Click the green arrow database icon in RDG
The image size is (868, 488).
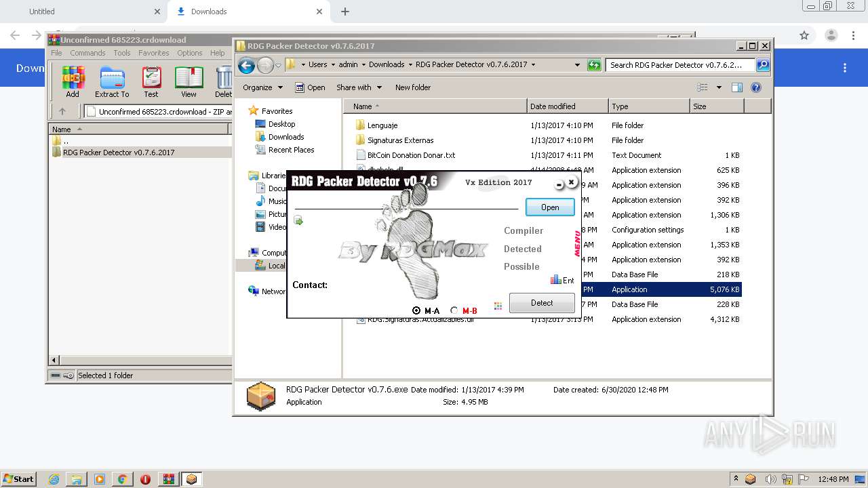pos(298,220)
